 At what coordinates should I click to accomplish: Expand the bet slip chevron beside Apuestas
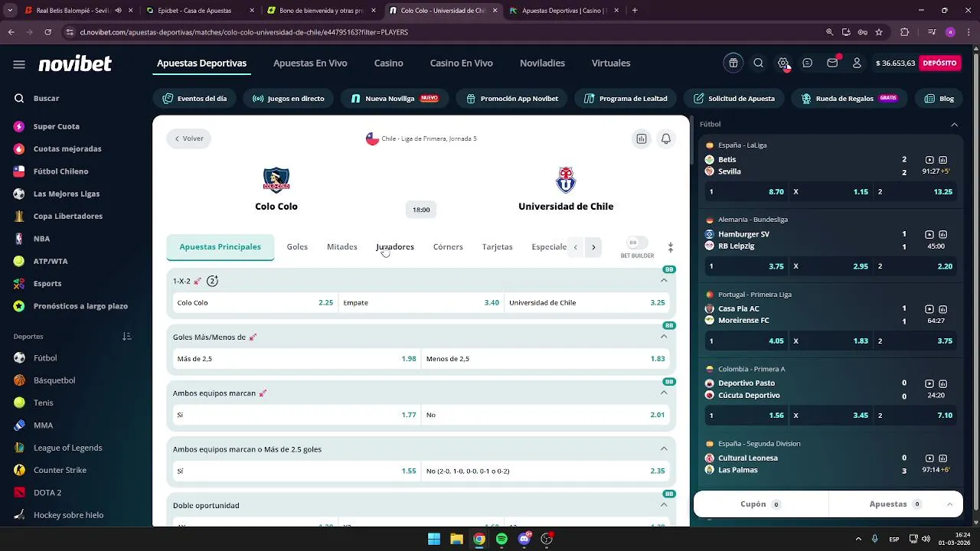tap(949, 504)
